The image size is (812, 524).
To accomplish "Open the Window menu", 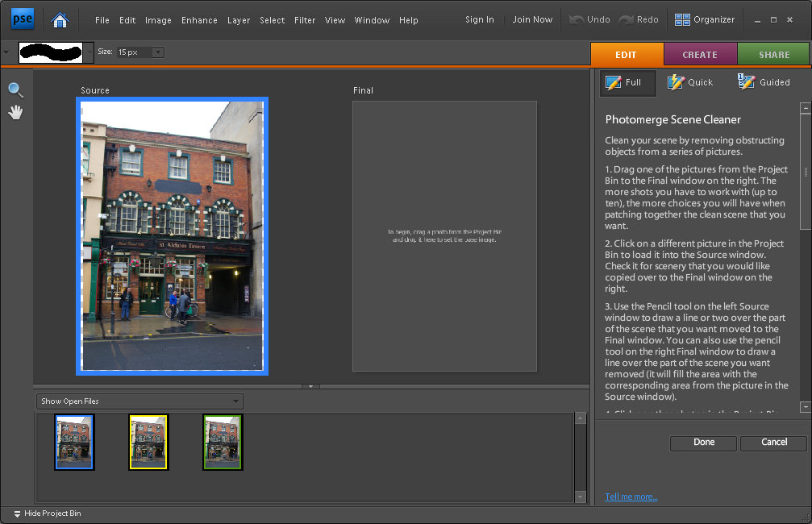I will click(x=372, y=20).
